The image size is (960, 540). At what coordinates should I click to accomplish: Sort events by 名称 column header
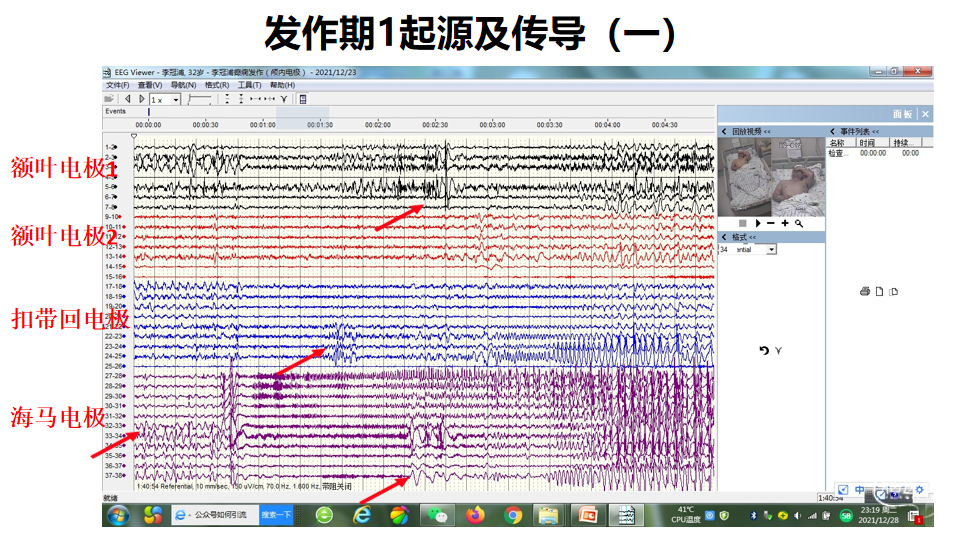pyautogui.click(x=842, y=143)
